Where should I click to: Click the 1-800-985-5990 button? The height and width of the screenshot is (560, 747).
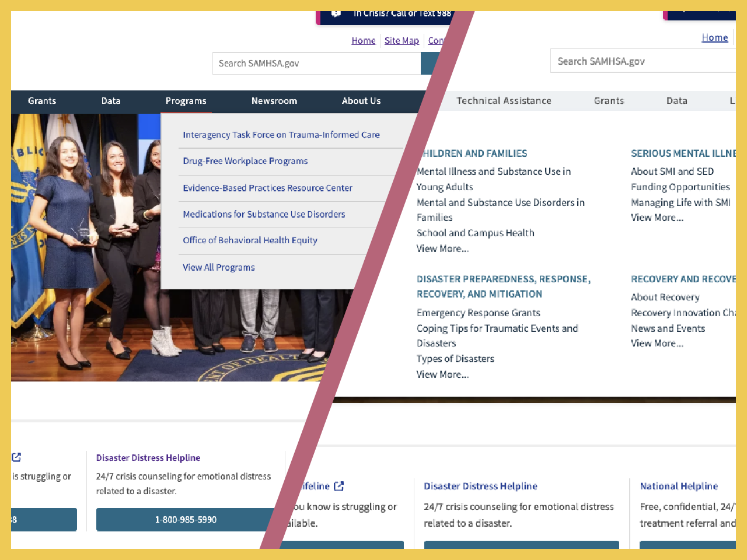point(186,520)
